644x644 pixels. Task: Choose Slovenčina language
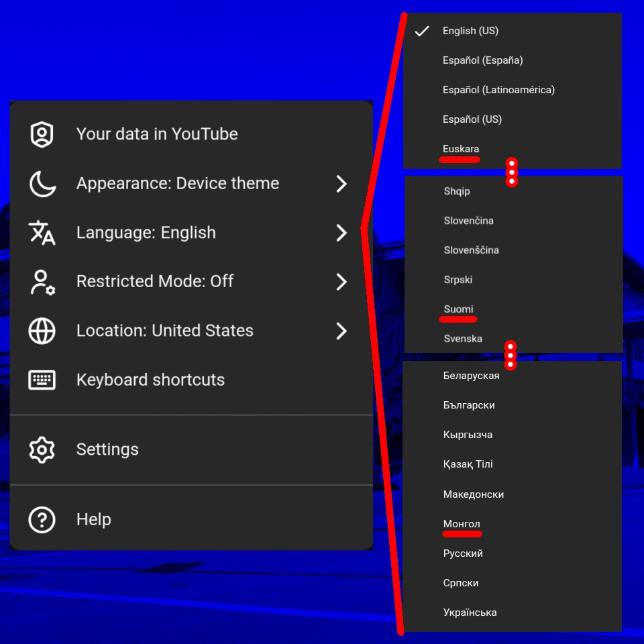[513, 221]
